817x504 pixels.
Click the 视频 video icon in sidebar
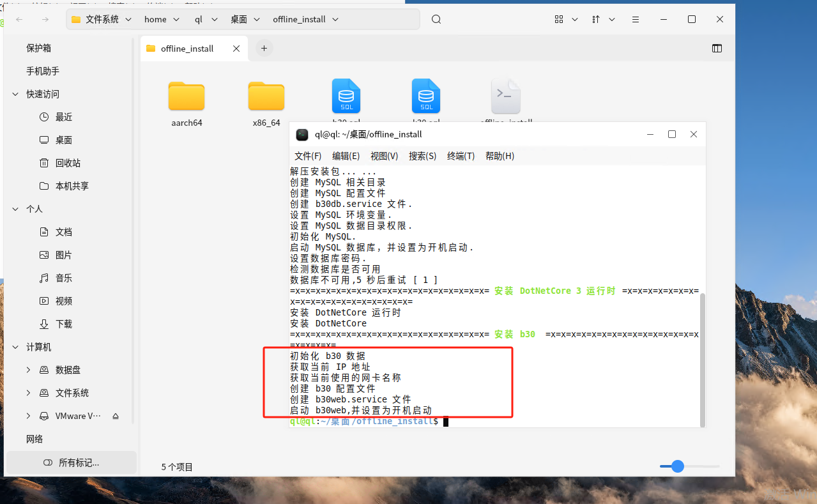click(44, 301)
